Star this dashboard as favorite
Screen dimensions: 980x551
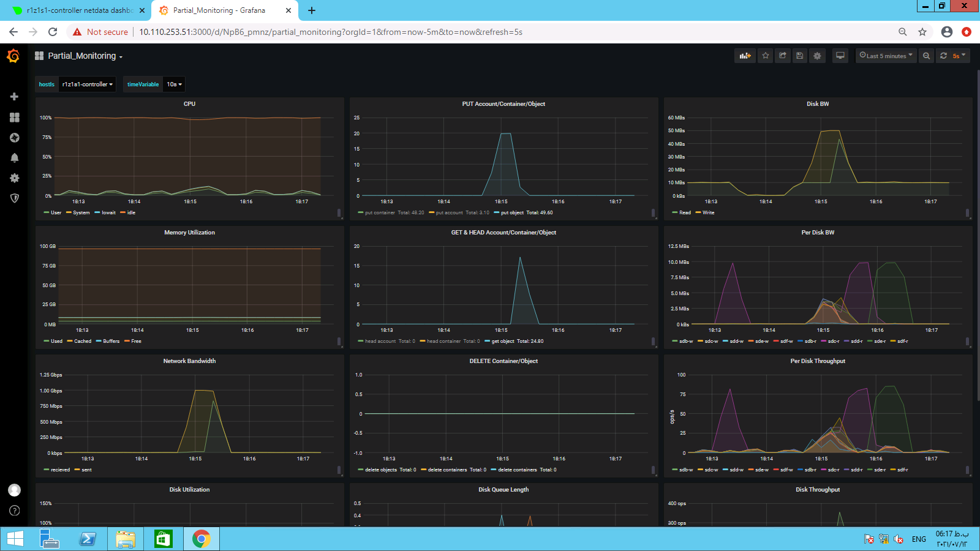tap(766, 56)
